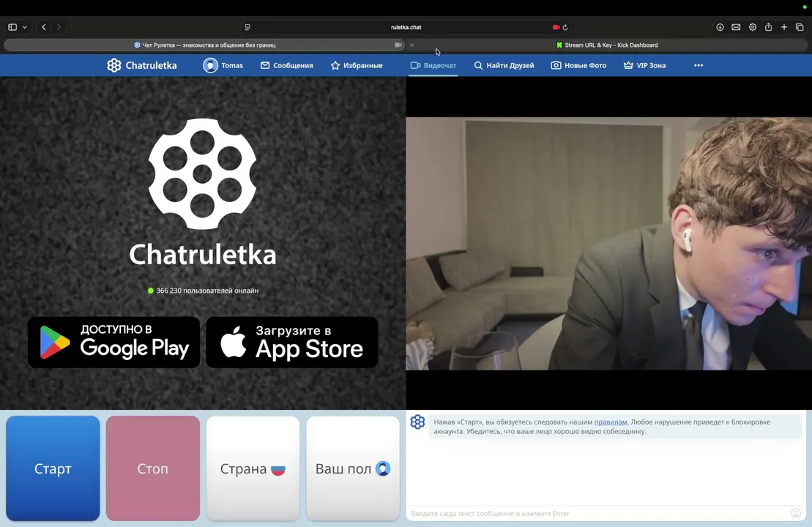Open the Страна country selector
The image size is (812, 527).
[x=253, y=468]
